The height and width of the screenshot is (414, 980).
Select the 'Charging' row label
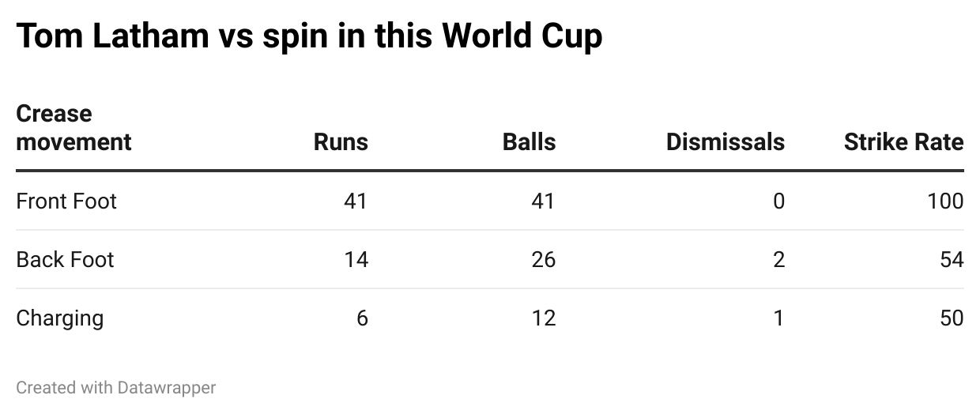click(x=60, y=318)
